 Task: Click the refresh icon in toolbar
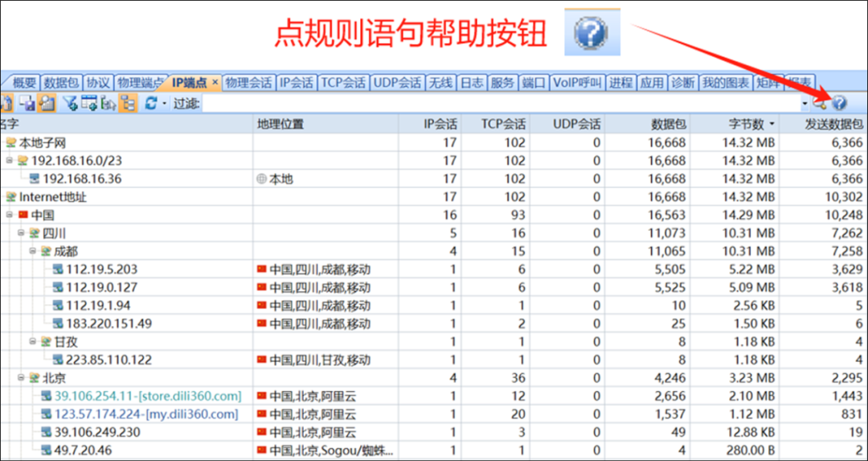[150, 103]
